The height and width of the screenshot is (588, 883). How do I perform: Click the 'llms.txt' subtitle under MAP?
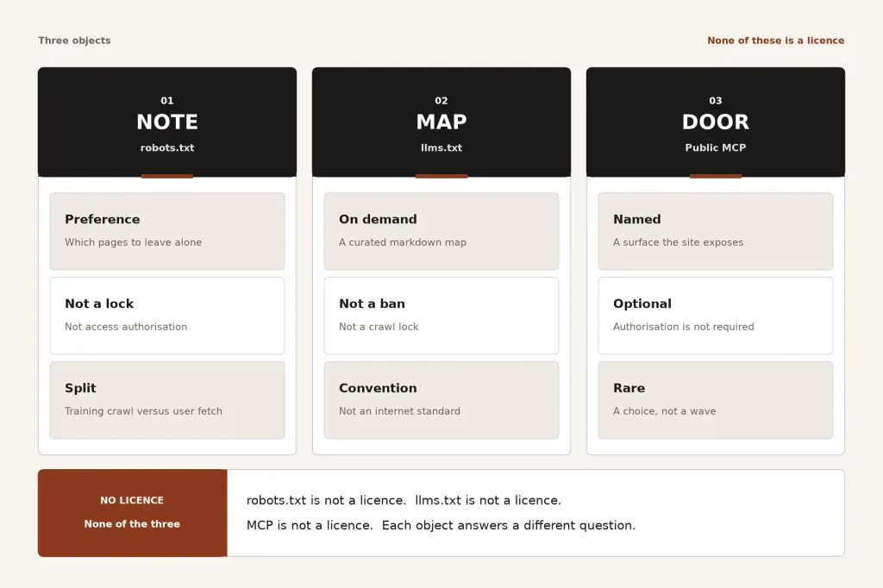(441, 147)
